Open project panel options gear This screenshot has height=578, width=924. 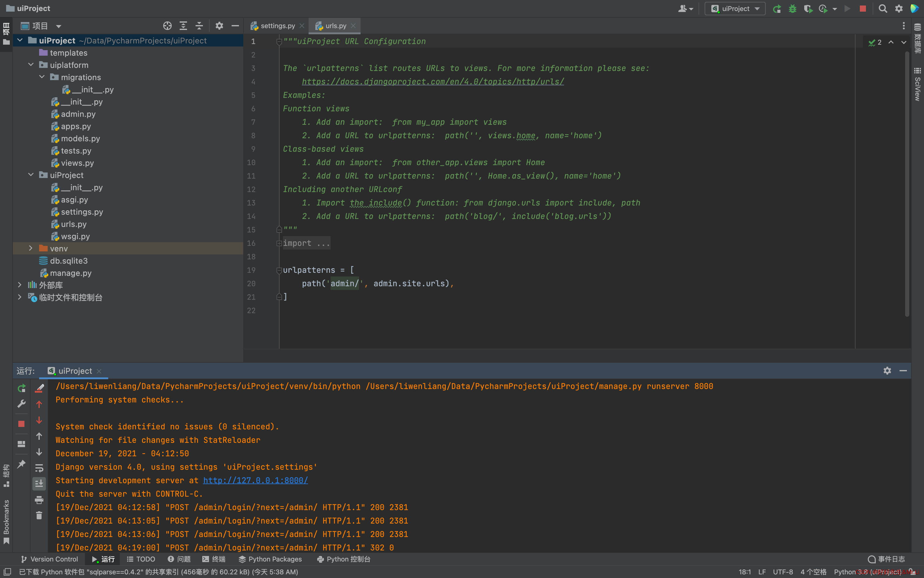coord(219,26)
